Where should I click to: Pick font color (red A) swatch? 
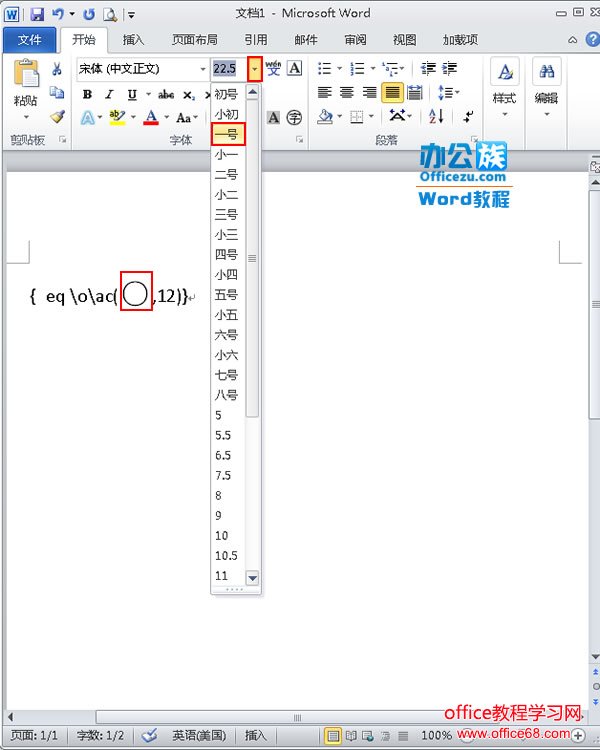click(151, 118)
